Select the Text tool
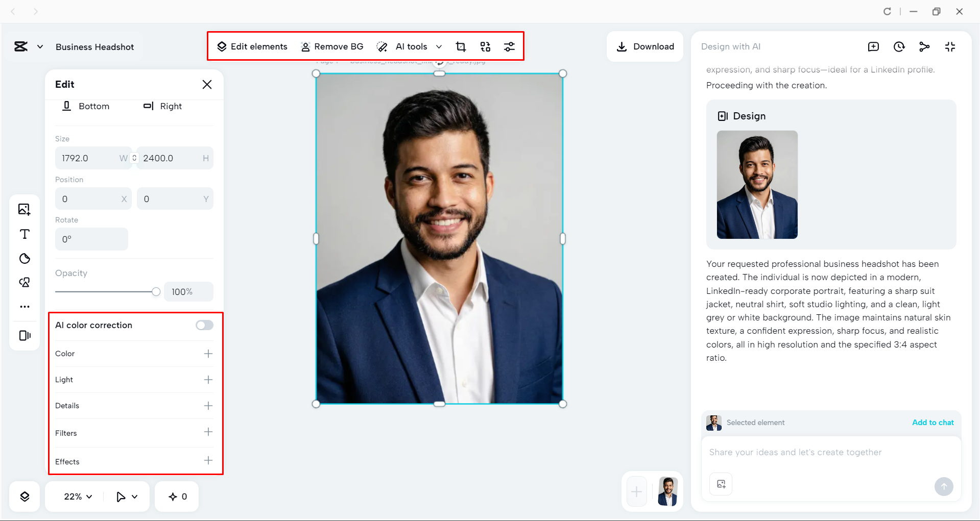This screenshot has width=980, height=521. [24, 234]
